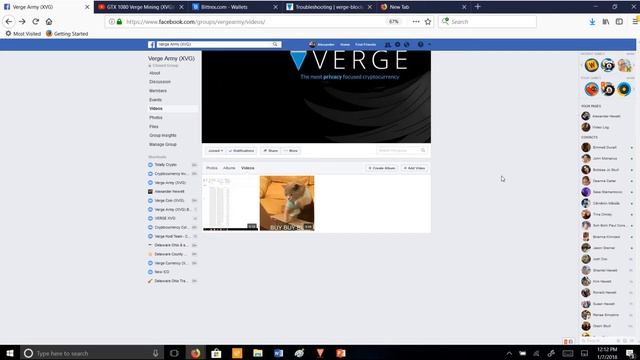Open the notifications globe icon
The width and height of the screenshot is (640, 360).
click(x=407, y=44)
